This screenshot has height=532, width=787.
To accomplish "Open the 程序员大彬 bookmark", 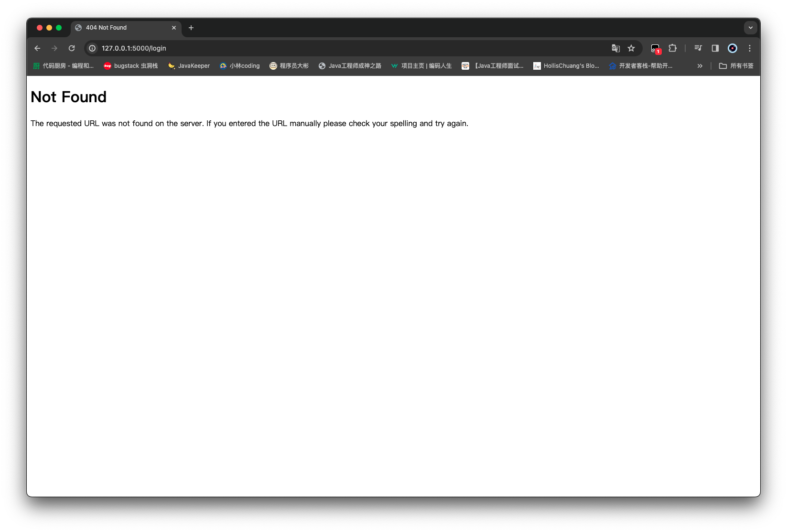I will pyautogui.click(x=289, y=66).
